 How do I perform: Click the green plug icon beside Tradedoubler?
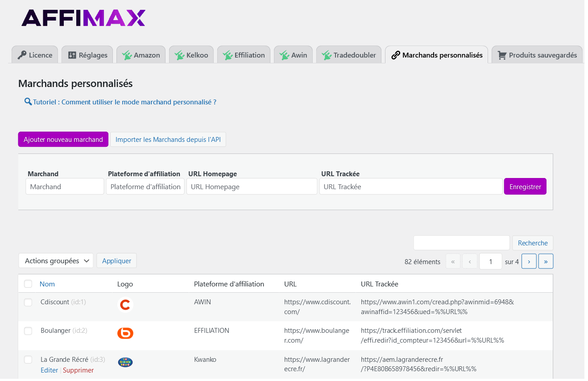click(x=327, y=55)
